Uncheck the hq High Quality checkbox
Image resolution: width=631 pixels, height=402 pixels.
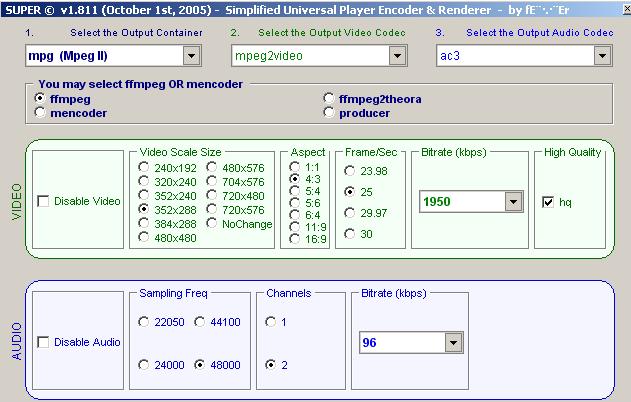pos(548,202)
